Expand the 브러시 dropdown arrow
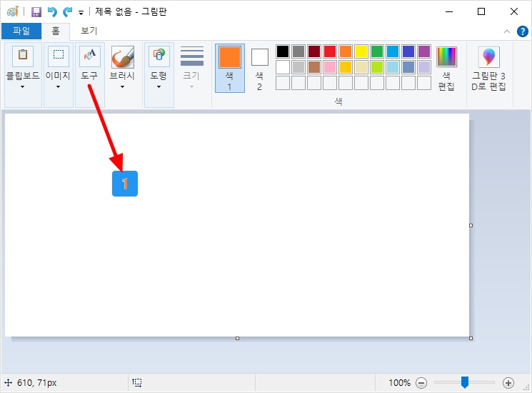Viewport: 532px width, 393px height. pyautogui.click(x=123, y=87)
